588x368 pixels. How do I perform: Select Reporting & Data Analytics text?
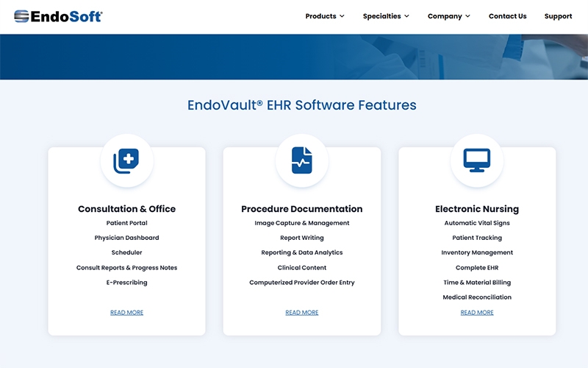coord(302,252)
